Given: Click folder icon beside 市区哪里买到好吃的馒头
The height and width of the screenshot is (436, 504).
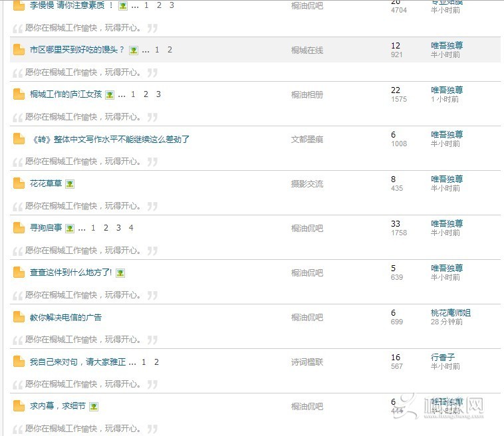Looking at the screenshot, I should 19,50.
